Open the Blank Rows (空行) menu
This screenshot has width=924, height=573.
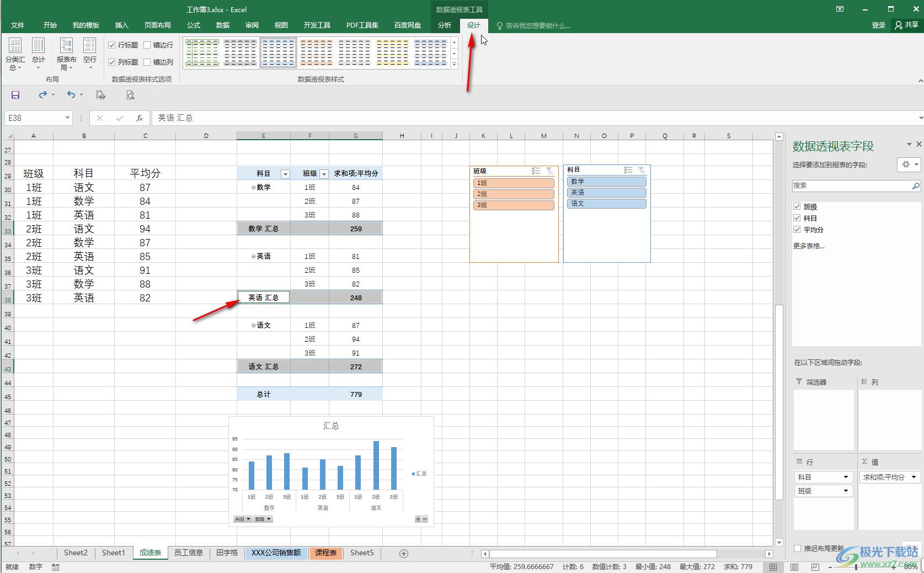pyautogui.click(x=90, y=54)
